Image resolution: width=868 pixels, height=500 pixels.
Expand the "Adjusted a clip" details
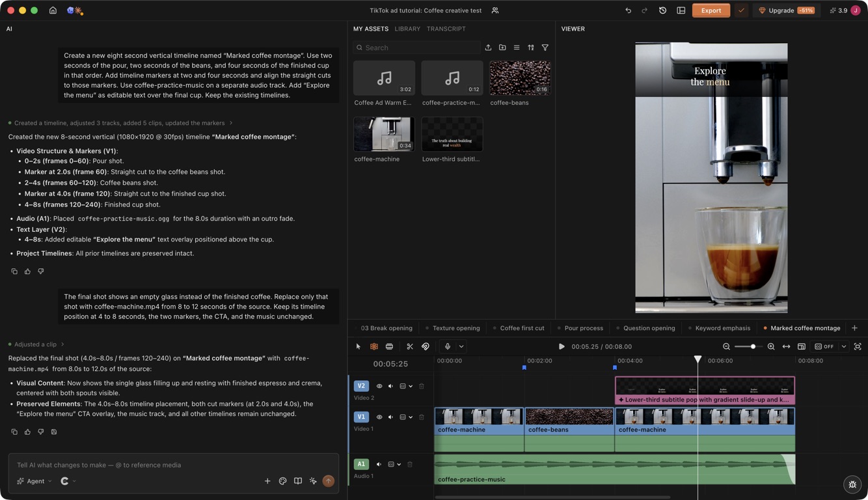[x=36, y=344]
